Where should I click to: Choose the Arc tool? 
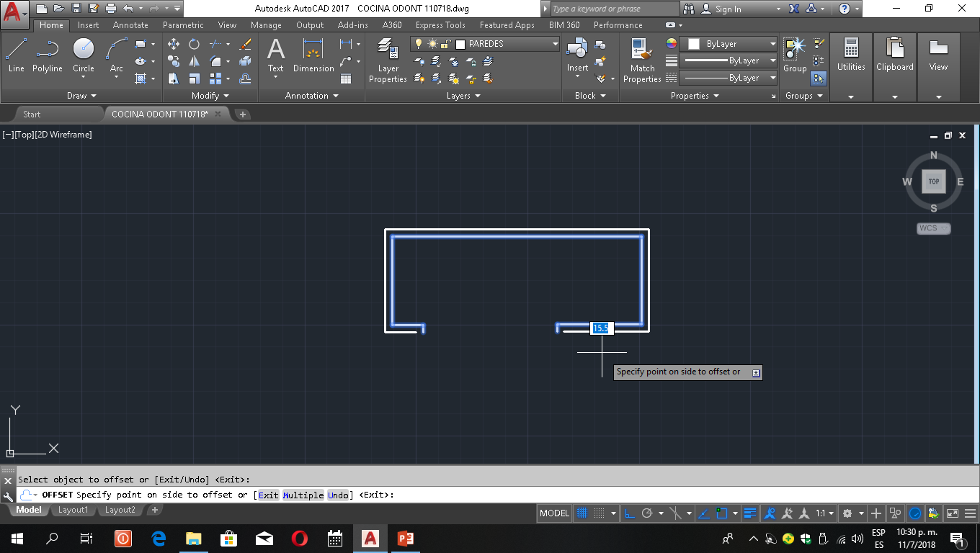click(117, 55)
